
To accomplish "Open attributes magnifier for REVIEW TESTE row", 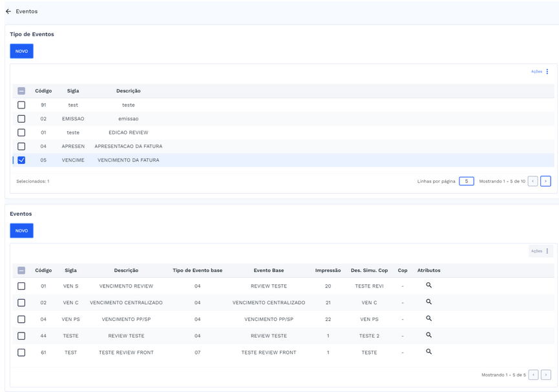I will (428, 335).
